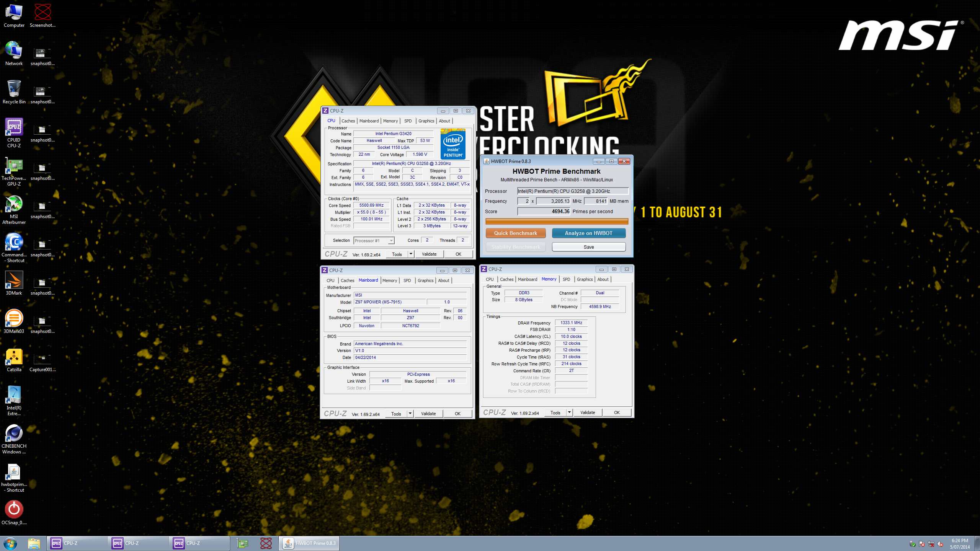Click OK in Mainboard CPU-Z window
Viewport: 980px width, 551px height.
pyautogui.click(x=457, y=414)
